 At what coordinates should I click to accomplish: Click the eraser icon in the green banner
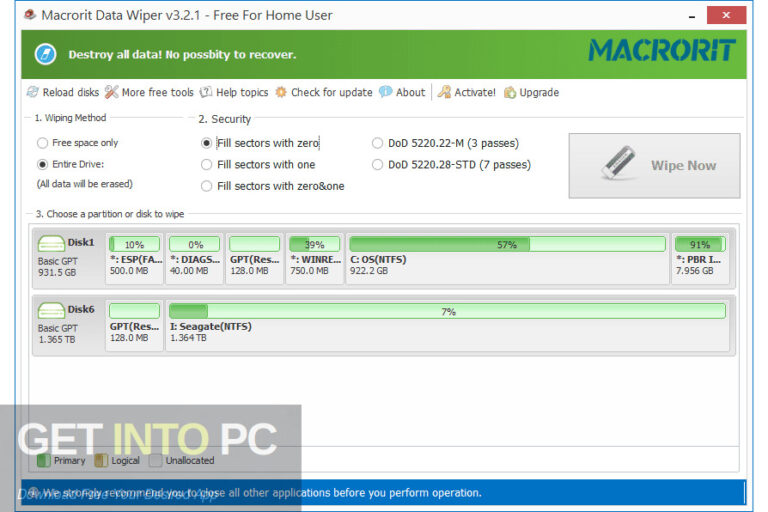tap(46, 54)
